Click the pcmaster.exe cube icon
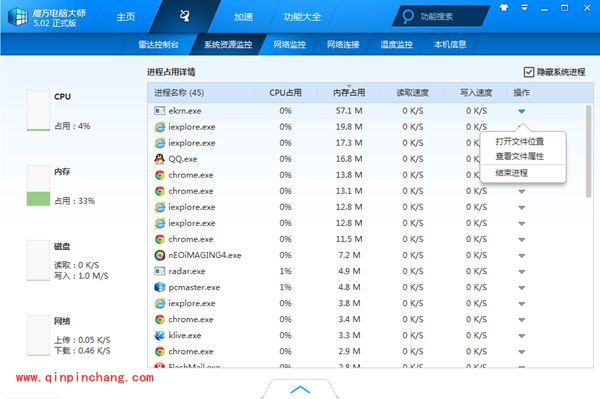Viewport: 600px width, 399px height. pos(160,287)
